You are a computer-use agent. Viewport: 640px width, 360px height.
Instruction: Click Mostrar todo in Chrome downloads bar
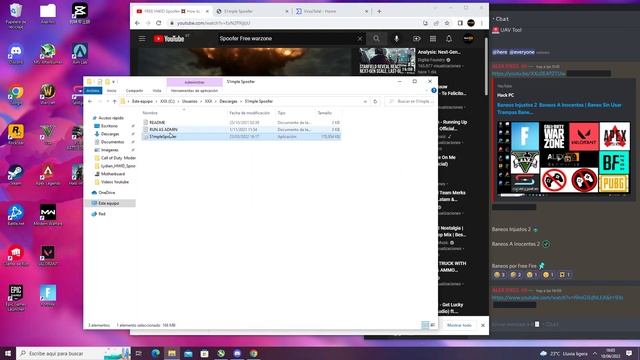tap(459, 325)
